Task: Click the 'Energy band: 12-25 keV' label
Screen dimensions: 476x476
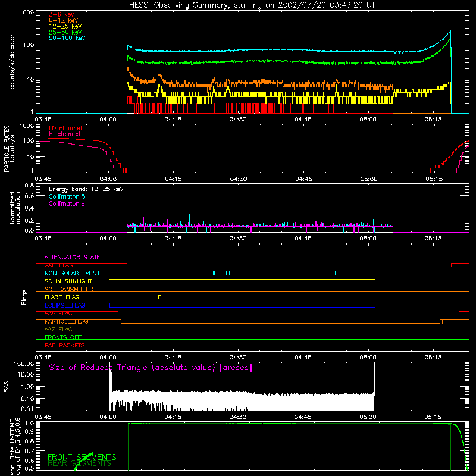Action: 86,189
